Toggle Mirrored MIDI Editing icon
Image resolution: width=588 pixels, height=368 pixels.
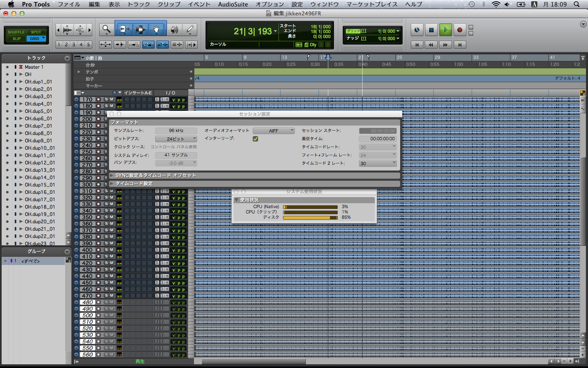point(134,45)
